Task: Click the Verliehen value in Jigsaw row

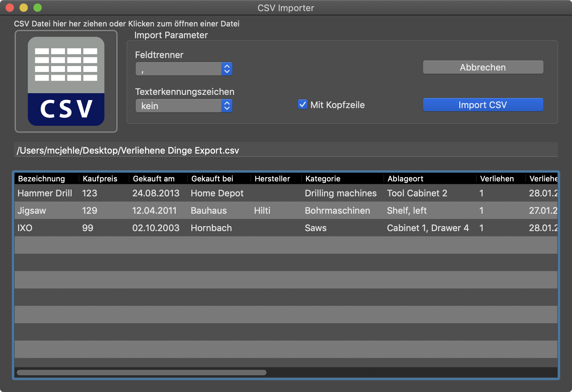Action: pos(482,211)
